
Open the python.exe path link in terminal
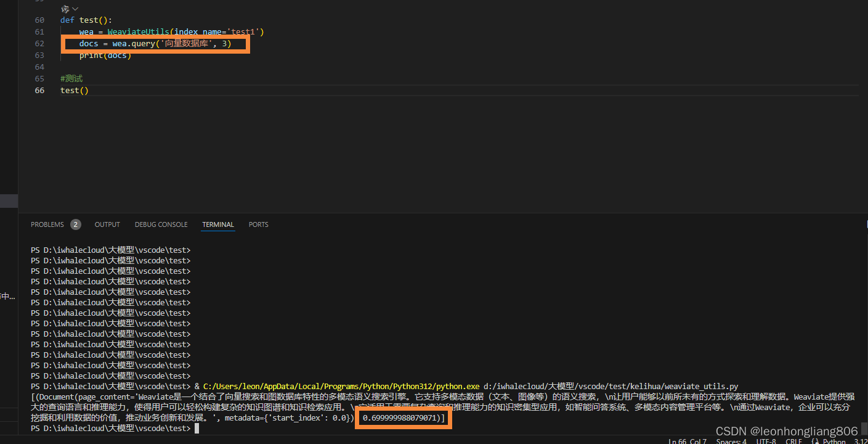(341, 386)
